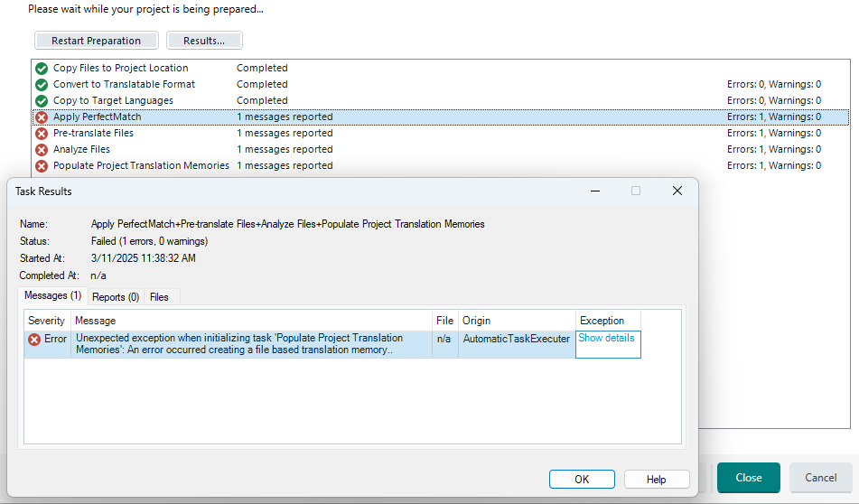This screenshot has width=859, height=504.
Task: Click the red error icon beside Analyze Files
Action: [x=42, y=150]
